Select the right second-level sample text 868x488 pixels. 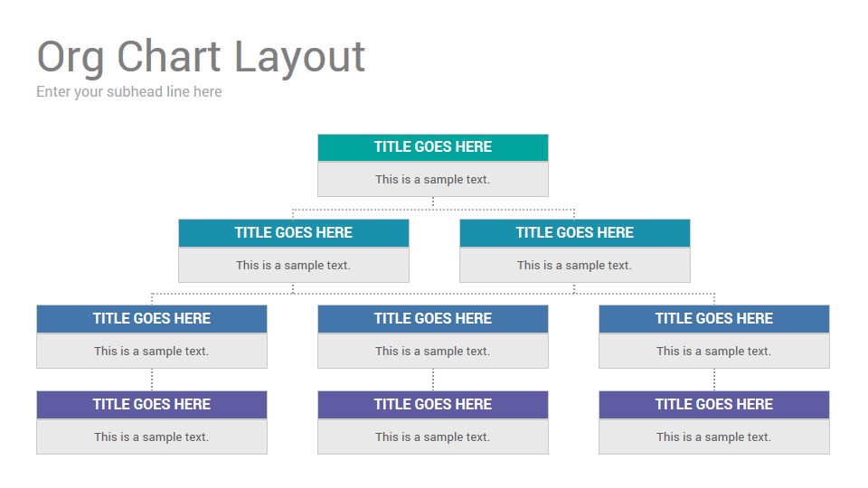[x=575, y=265]
